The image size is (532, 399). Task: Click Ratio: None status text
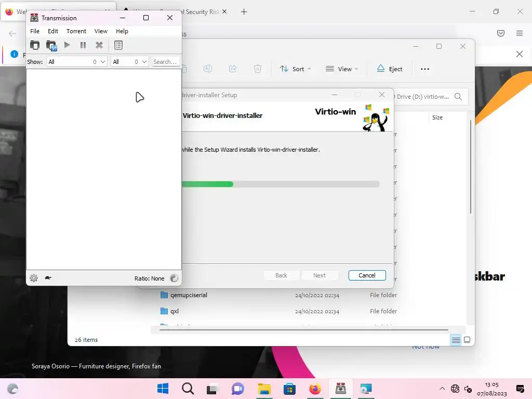click(x=149, y=278)
